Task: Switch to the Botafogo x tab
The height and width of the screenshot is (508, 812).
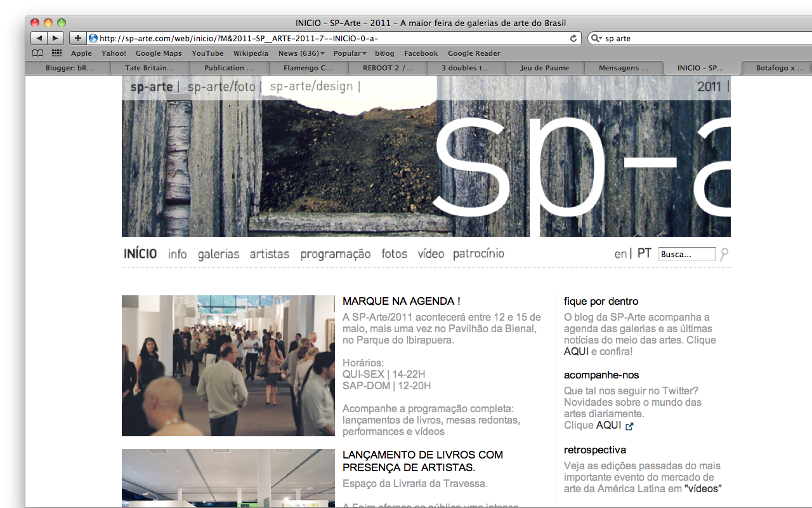Action: tap(776, 68)
